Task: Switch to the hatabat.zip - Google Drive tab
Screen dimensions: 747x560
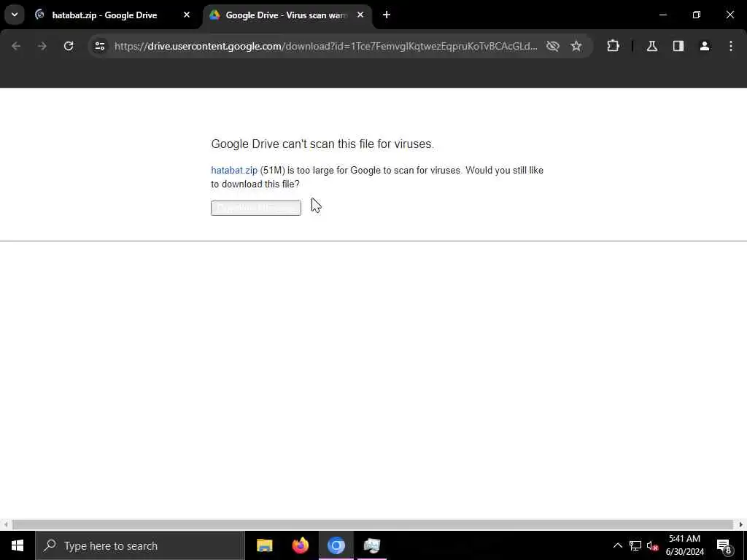Action: point(104,15)
